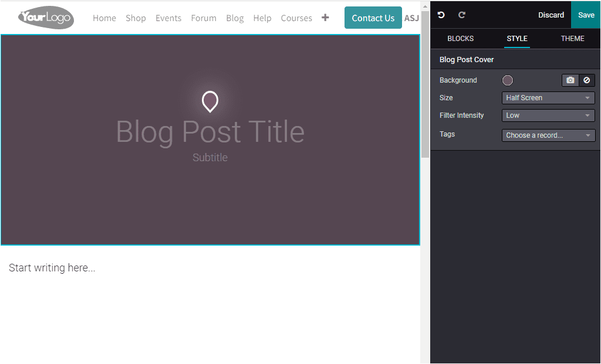
Task: Switch to the THEME tab
Action: 572,39
